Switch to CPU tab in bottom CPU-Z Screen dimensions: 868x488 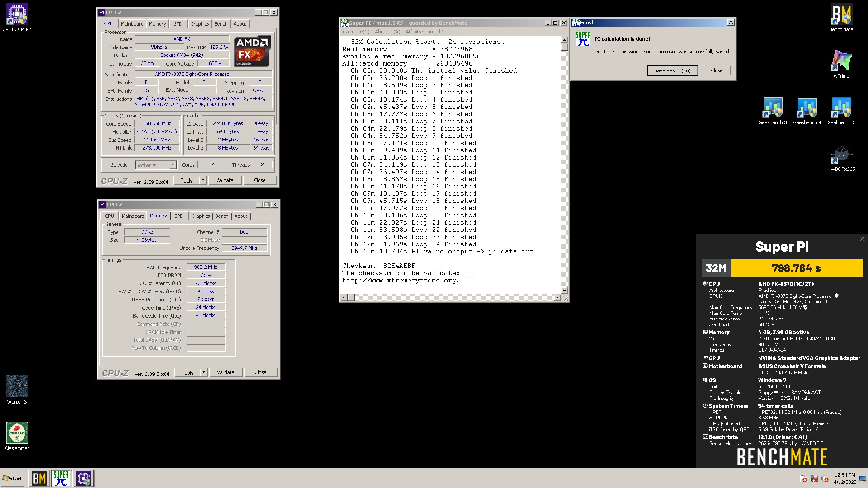(x=109, y=216)
